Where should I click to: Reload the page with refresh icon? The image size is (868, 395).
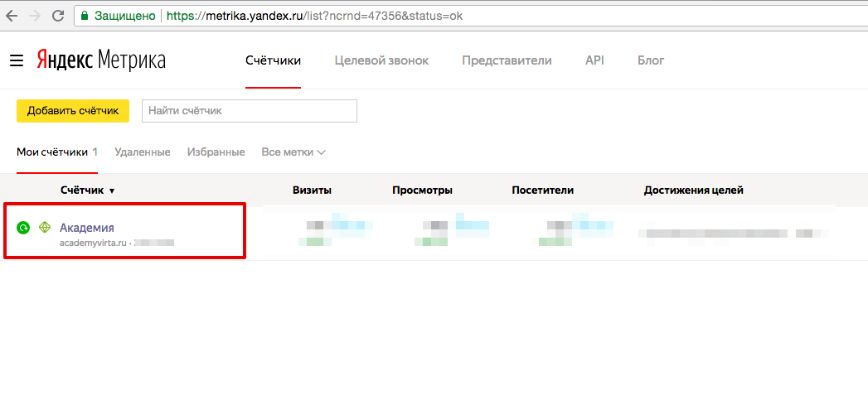(58, 16)
